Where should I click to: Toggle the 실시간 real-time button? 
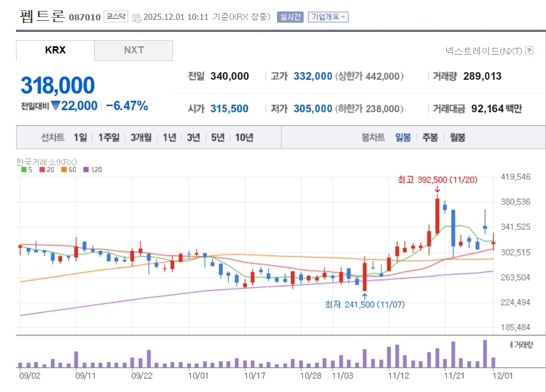(x=290, y=17)
